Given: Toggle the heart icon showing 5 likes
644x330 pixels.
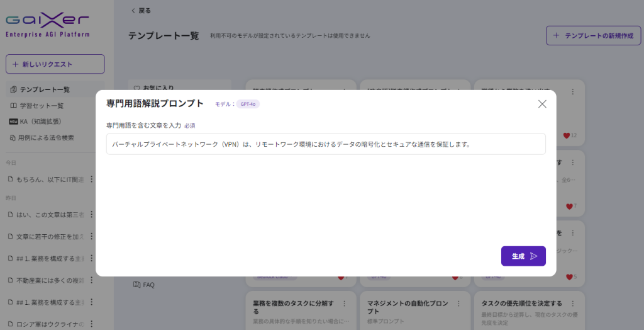Looking at the screenshot, I should coord(569,276).
